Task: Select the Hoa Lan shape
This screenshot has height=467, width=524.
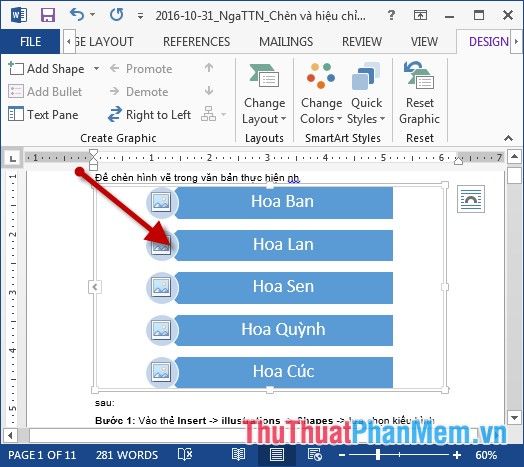Action: click(283, 245)
